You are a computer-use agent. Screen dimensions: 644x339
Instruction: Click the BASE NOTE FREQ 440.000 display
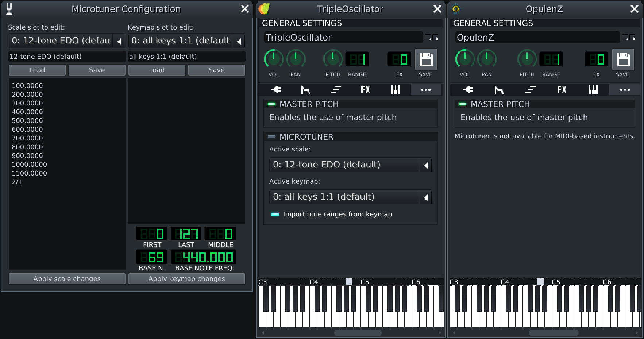pos(204,257)
